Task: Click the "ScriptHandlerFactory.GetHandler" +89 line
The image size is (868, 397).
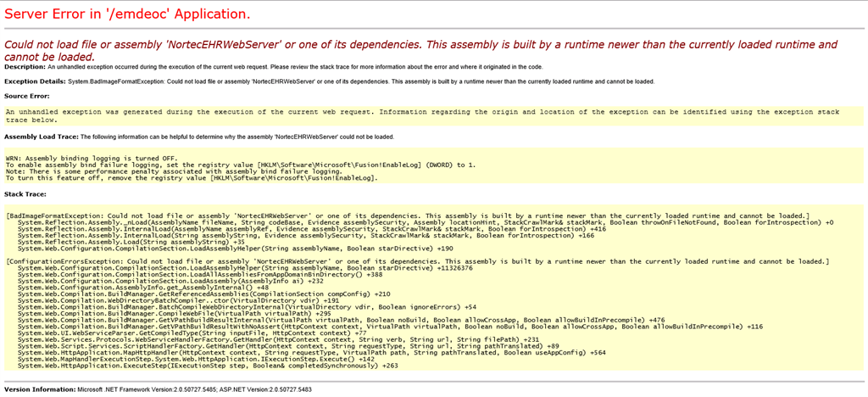Action: pyautogui.click(x=288, y=347)
